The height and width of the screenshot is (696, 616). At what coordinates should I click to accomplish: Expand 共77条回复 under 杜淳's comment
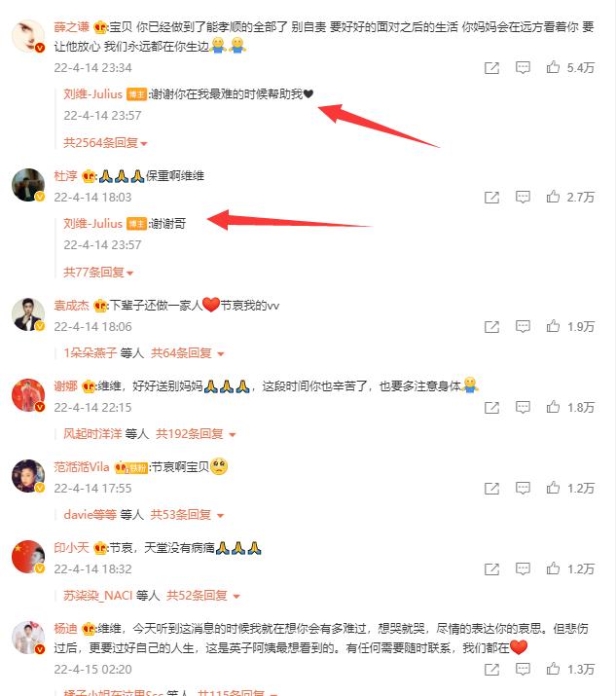click(x=98, y=273)
